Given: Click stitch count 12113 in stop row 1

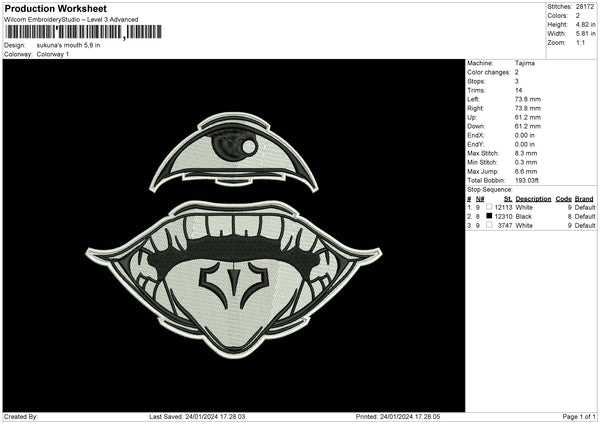Looking at the screenshot, I should [503, 207].
